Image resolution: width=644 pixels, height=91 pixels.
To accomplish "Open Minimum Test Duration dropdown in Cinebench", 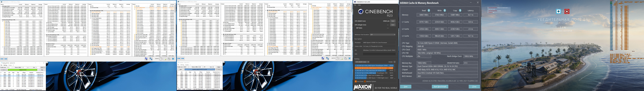I will point(383,35).
